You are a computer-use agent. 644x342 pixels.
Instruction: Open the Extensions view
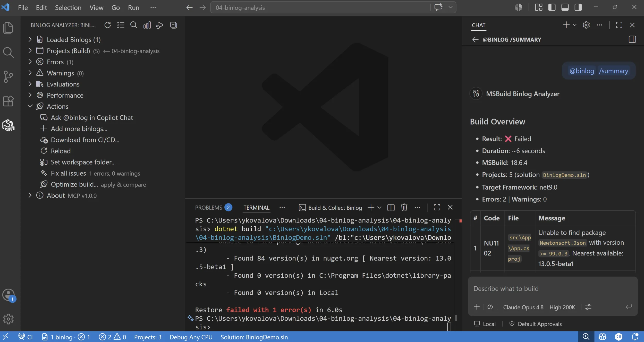[8, 101]
